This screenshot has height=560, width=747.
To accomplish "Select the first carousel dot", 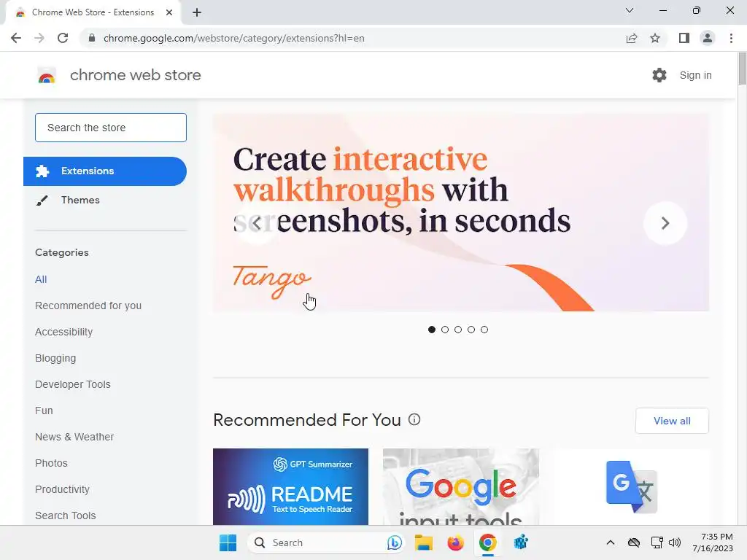I will coord(432,330).
